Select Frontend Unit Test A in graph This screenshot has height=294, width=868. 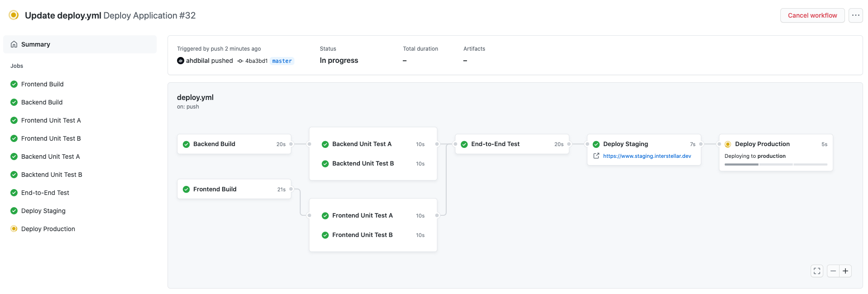coord(362,216)
